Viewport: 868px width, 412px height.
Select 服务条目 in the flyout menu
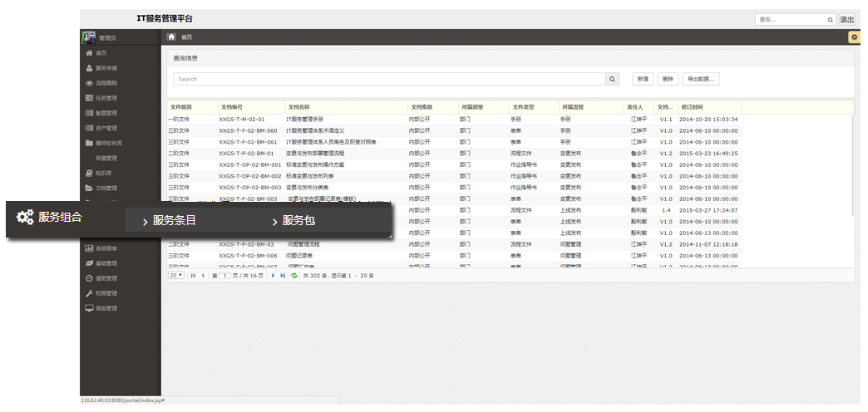pos(174,221)
